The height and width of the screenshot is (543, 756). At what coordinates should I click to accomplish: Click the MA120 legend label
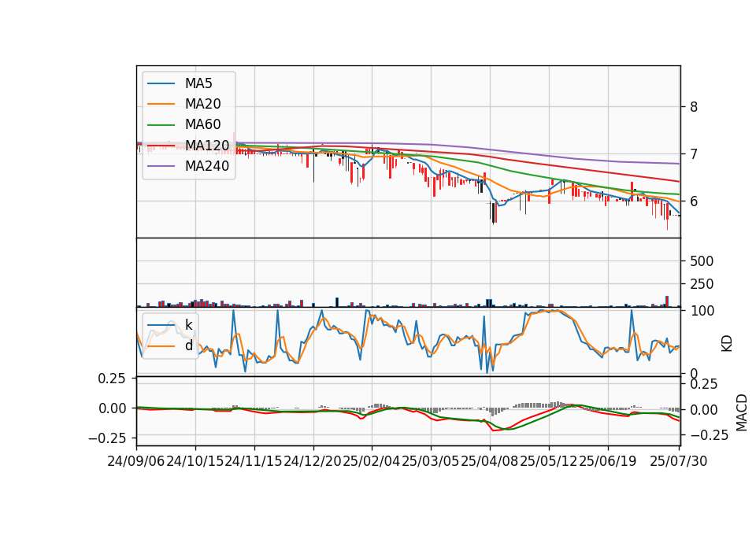tap(207, 146)
